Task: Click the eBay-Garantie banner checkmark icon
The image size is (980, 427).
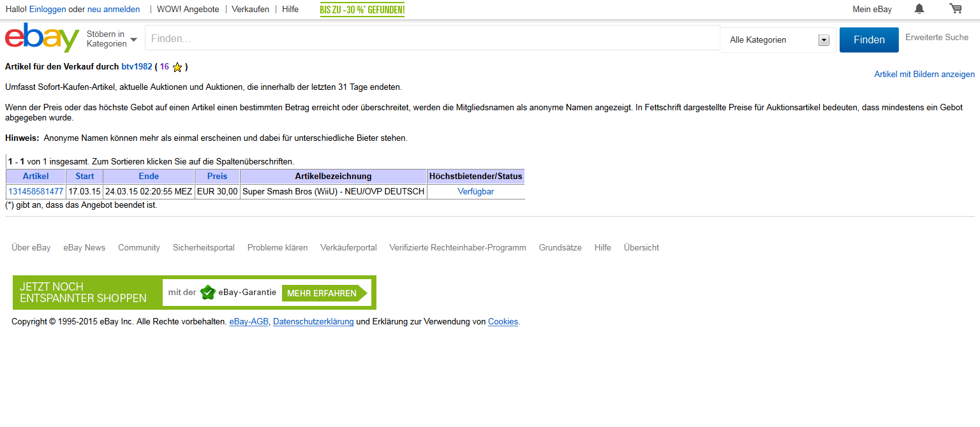Action: click(x=207, y=293)
